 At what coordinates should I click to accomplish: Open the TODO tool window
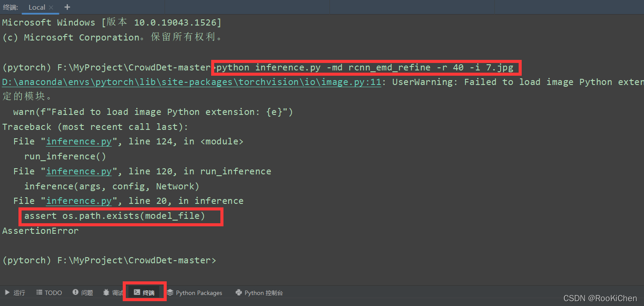tap(49, 293)
